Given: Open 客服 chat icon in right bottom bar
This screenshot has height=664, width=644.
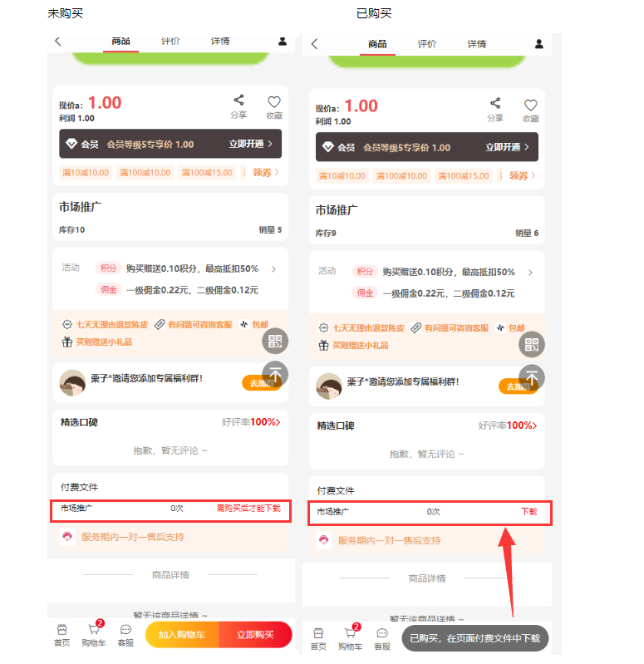Looking at the screenshot, I should (382, 633).
